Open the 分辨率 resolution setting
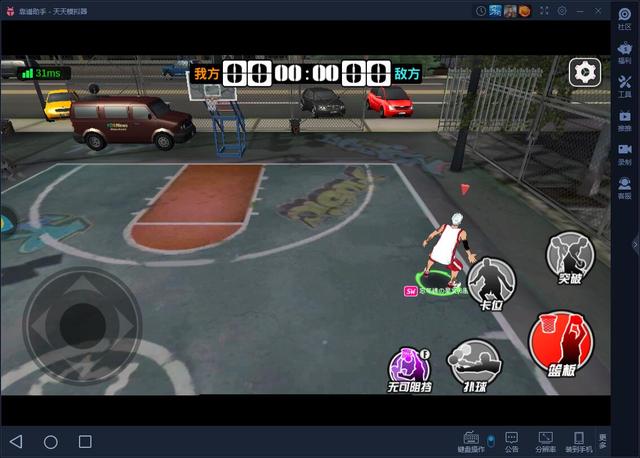The height and width of the screenshot is (458, 640). (546, 442)
